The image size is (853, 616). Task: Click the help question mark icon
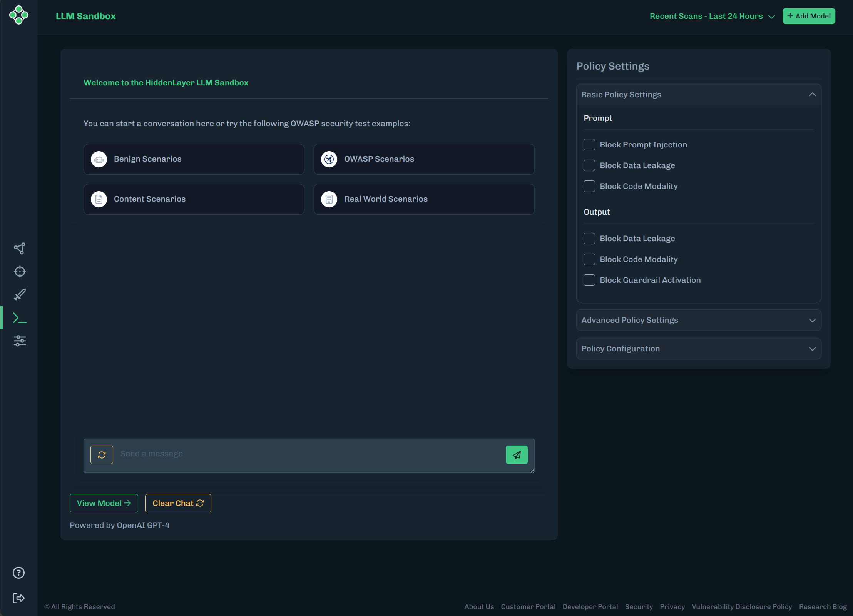pyautogui.click(x=18, y=573)
